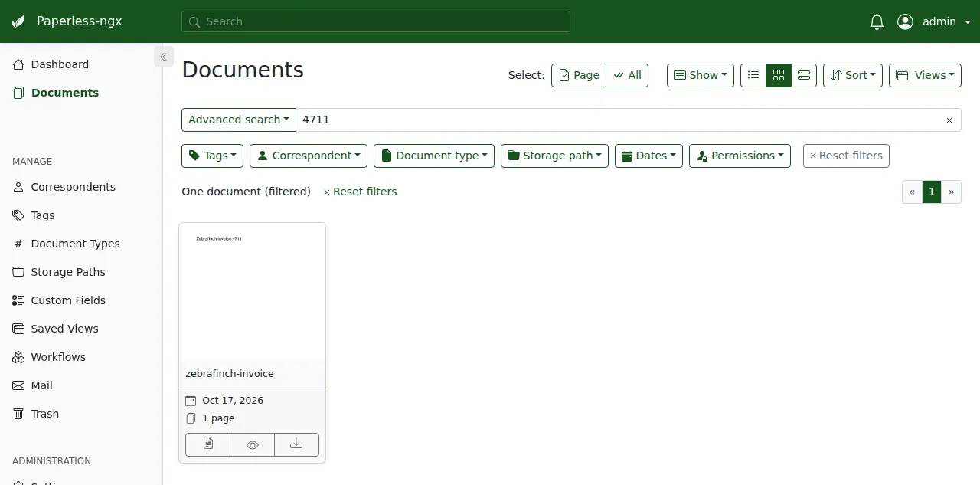Open the Tags management page

(x=43, y=215)
